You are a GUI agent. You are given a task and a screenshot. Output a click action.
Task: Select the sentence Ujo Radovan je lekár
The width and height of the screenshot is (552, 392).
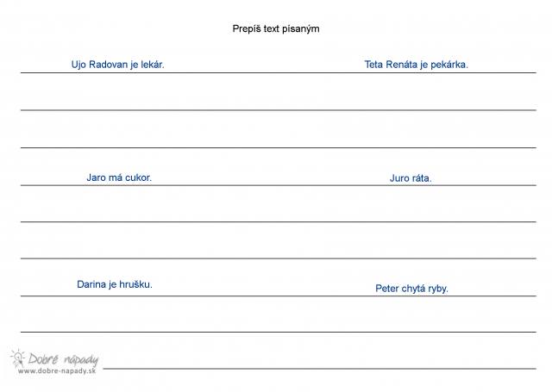[118, 64]
